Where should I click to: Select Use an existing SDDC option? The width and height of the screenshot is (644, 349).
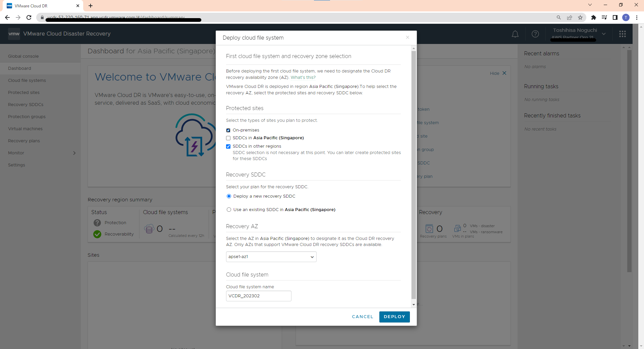[229, 210]
